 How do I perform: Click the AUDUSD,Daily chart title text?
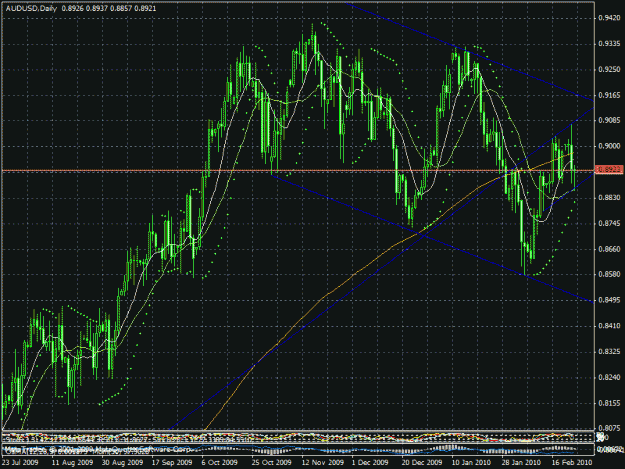tap(31, 8)
